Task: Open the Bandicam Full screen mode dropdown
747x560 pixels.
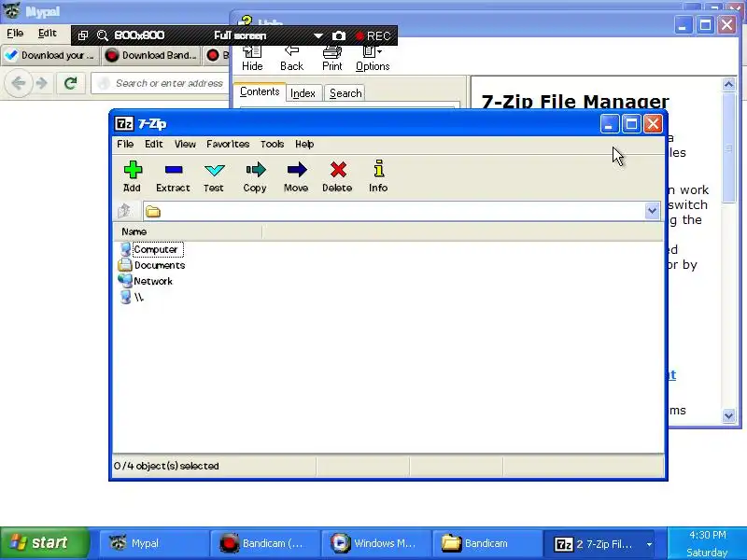Action: (317, 35)
